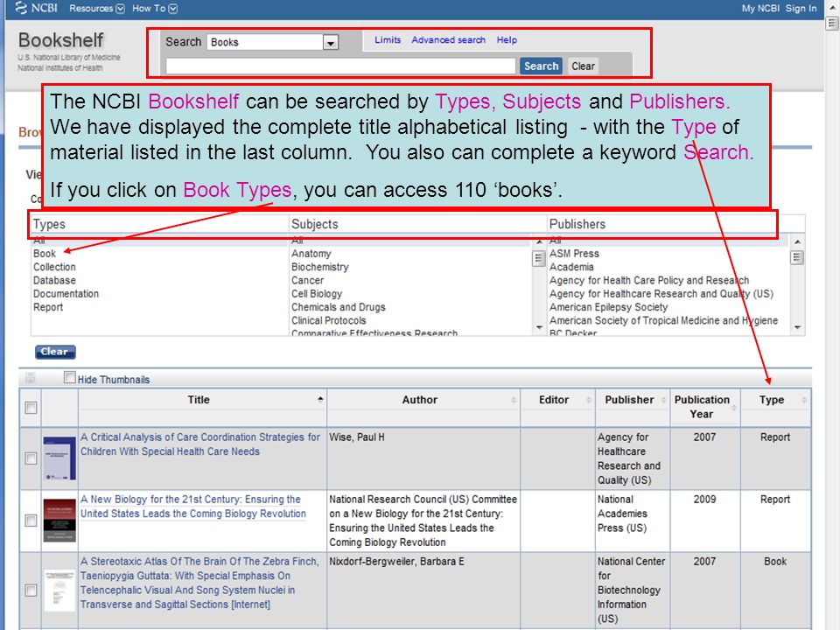This screenshot has width=840, height=630.
Task: Select Cancer in the Subjects list
Action: 307,280
